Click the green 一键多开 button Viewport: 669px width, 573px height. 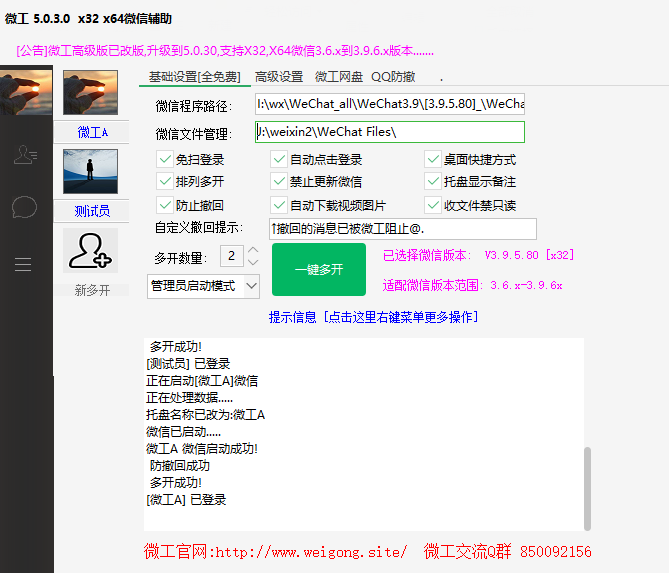pos(319,270)
